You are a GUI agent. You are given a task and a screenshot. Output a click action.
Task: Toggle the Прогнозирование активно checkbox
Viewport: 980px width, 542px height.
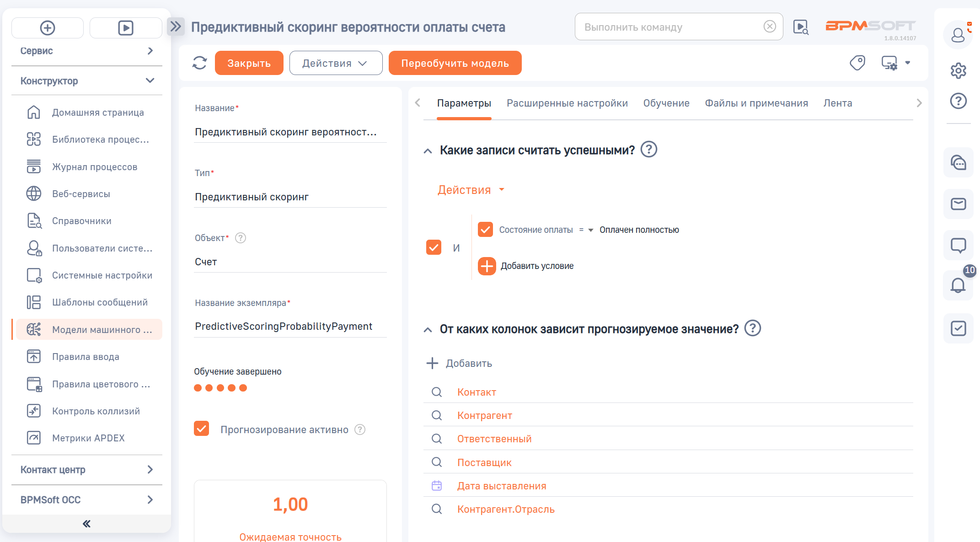[201, 429]
